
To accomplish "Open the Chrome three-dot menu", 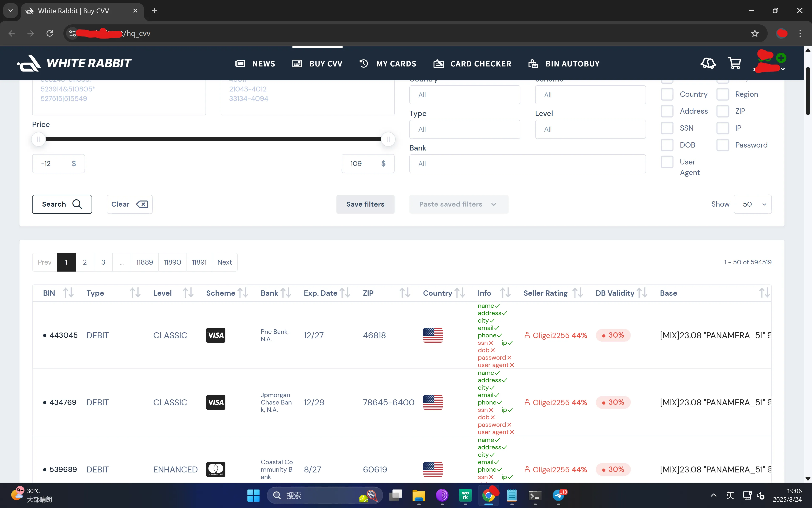I will [x=800, y=33].
